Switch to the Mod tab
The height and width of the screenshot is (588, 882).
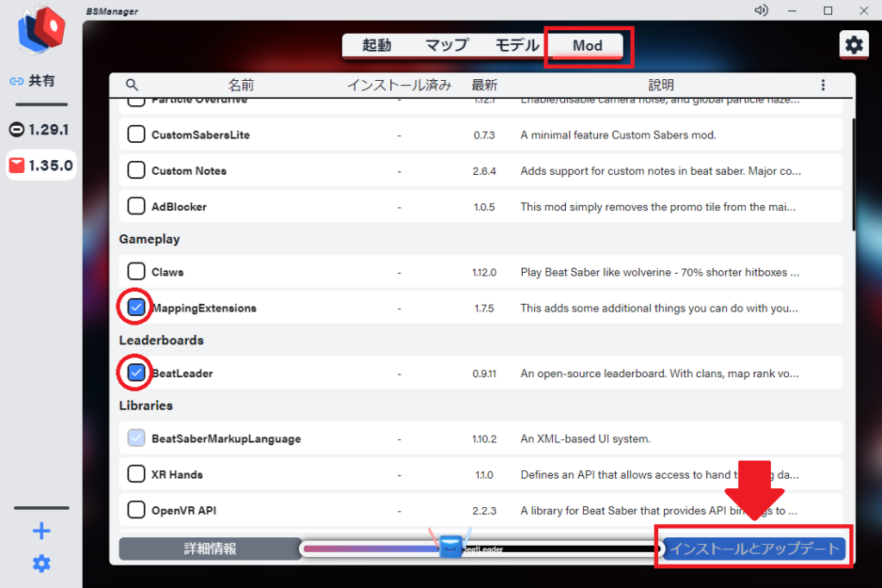point(587,46)
